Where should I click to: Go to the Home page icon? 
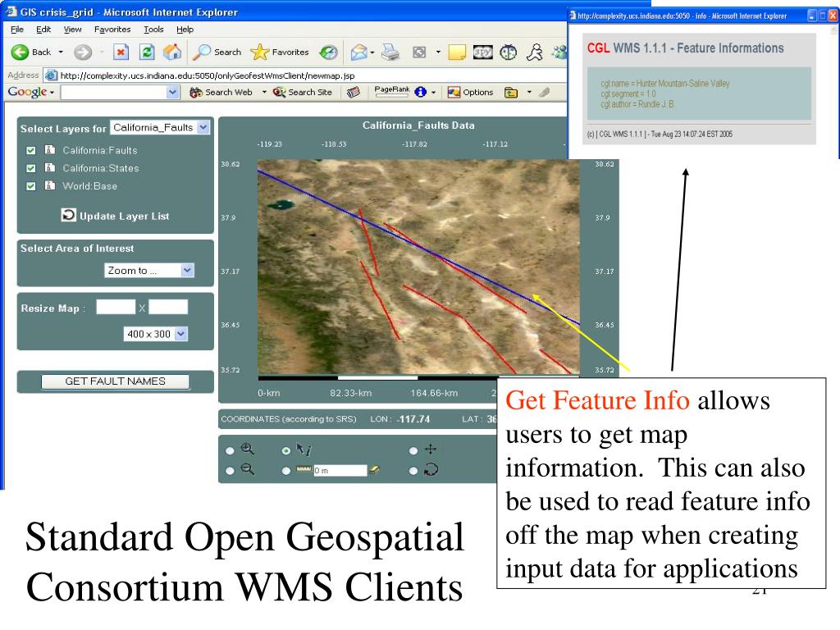[x=172, y=52]
